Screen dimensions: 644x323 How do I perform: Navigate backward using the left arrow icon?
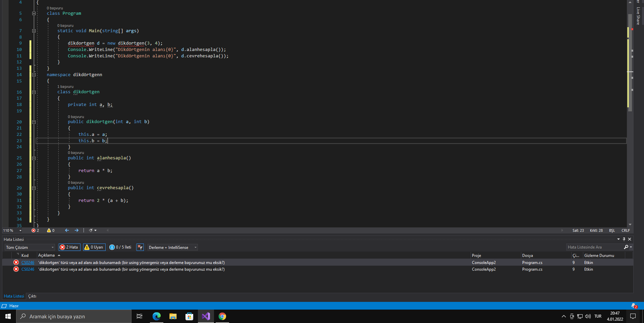(67, 230)
